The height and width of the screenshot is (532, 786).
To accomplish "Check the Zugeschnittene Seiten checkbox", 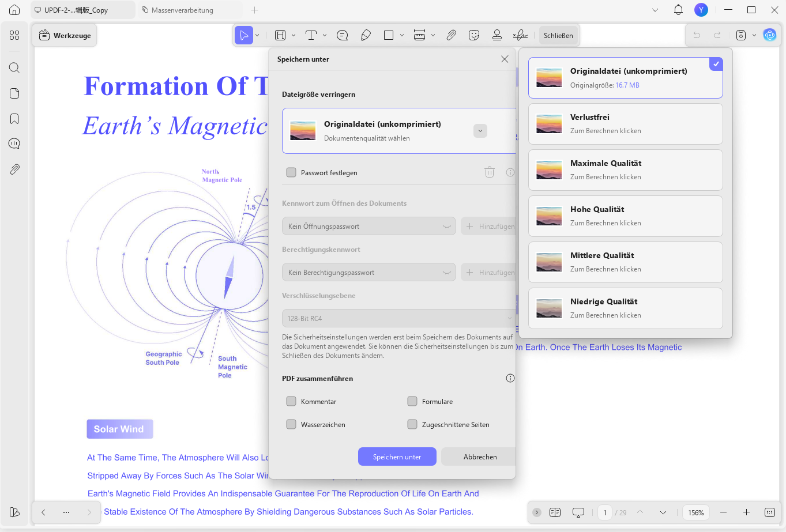I will tap(412, 424).
